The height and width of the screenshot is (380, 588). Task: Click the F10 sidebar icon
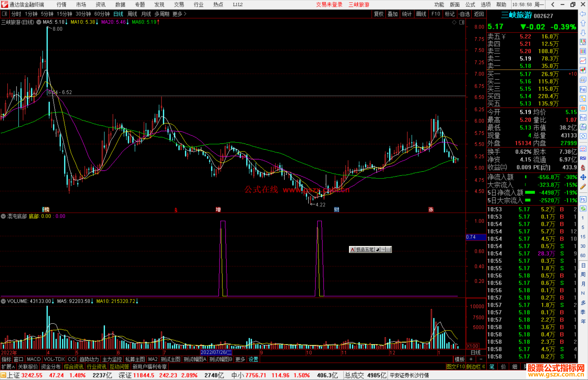583,89
